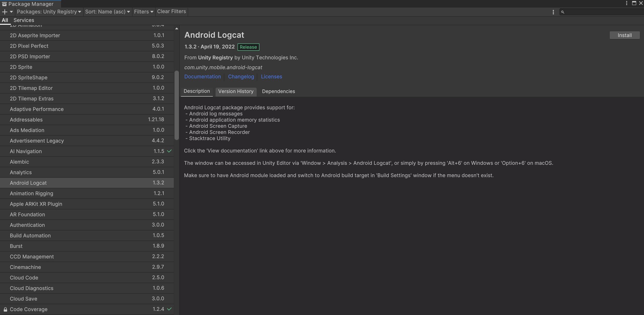
Task: Select the 2D Sprite package
Action: click(87, 67)
